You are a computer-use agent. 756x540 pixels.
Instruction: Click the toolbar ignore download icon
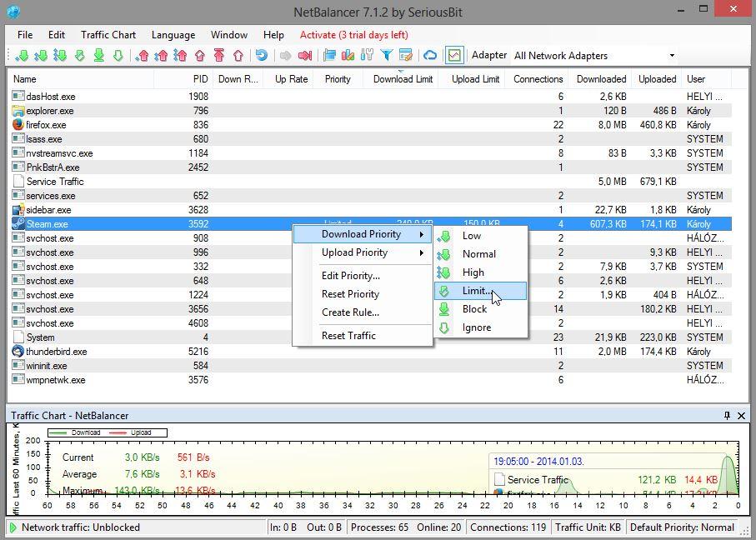[118, 56]
